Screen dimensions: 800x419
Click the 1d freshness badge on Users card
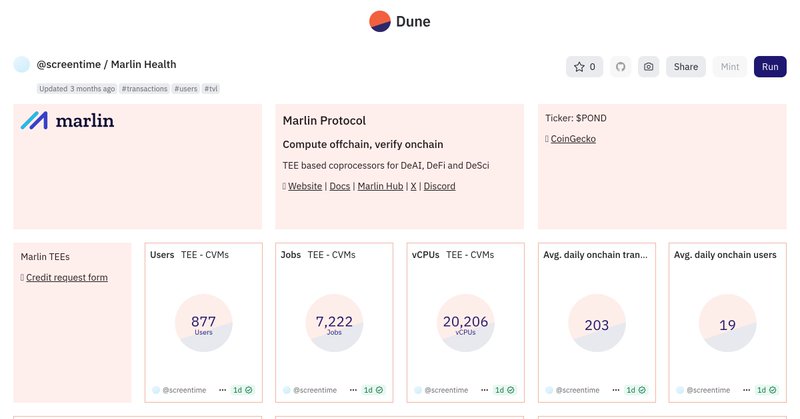point(243,390)
